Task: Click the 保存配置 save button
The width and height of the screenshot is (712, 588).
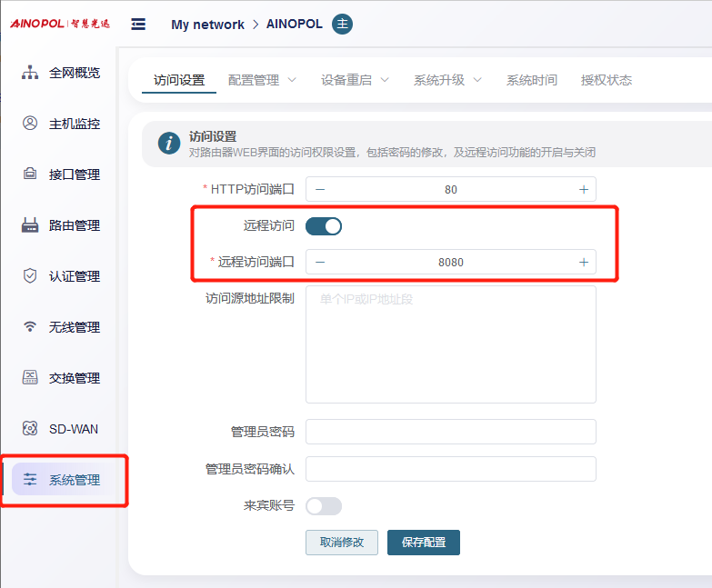Action: [x=424, y=543]
